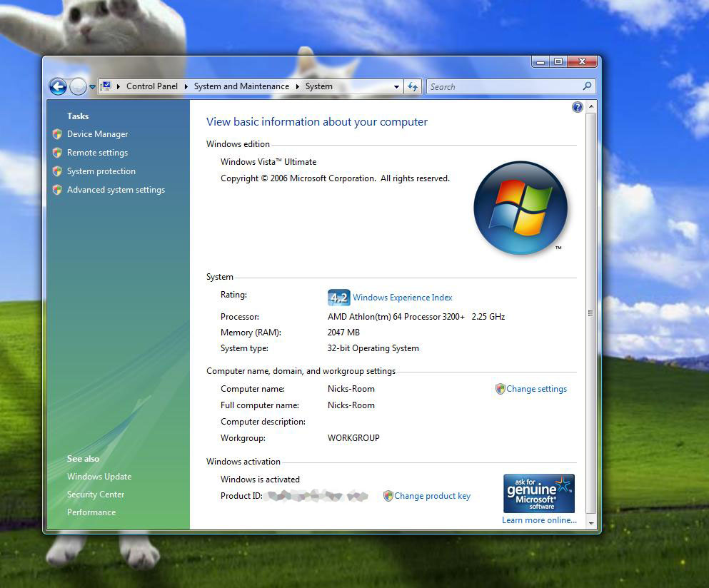Click the vertical scrollbar thumb
This screenshot has height=588, width=709.
(591, 313)
